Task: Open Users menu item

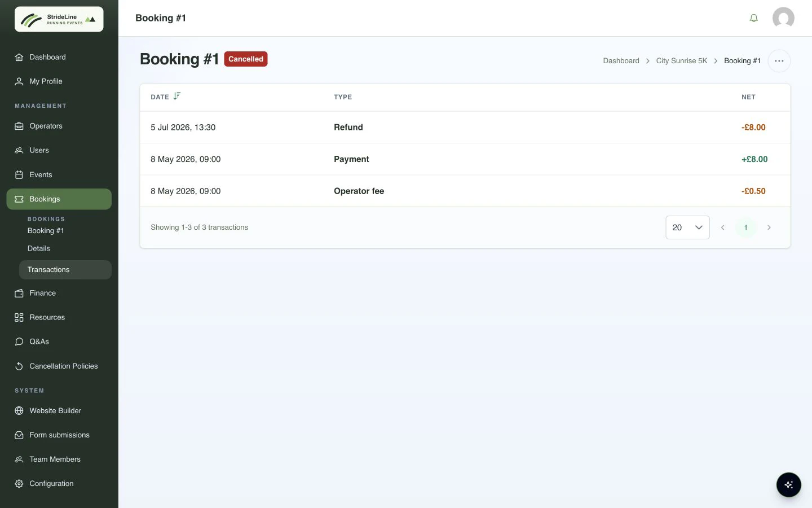Action: (x=59, y=150)
